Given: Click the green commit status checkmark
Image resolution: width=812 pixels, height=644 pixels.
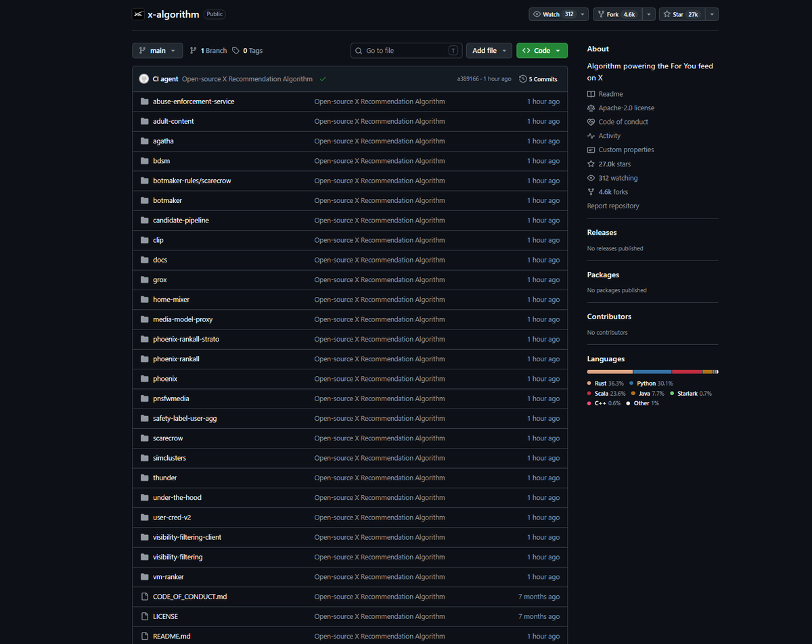Looking at the screenshot, I should click(x=323, y=79).
